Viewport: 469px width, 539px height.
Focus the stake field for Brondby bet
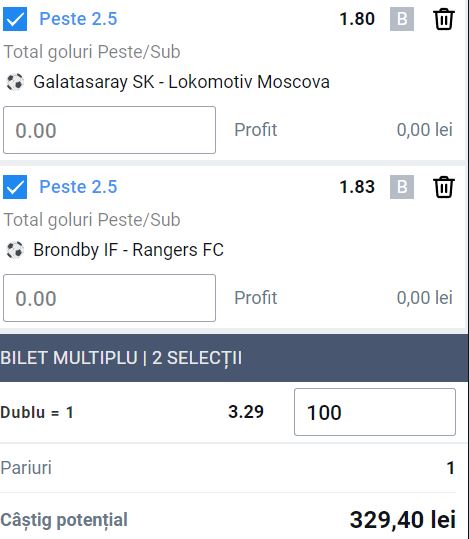[x=109, y=298]
